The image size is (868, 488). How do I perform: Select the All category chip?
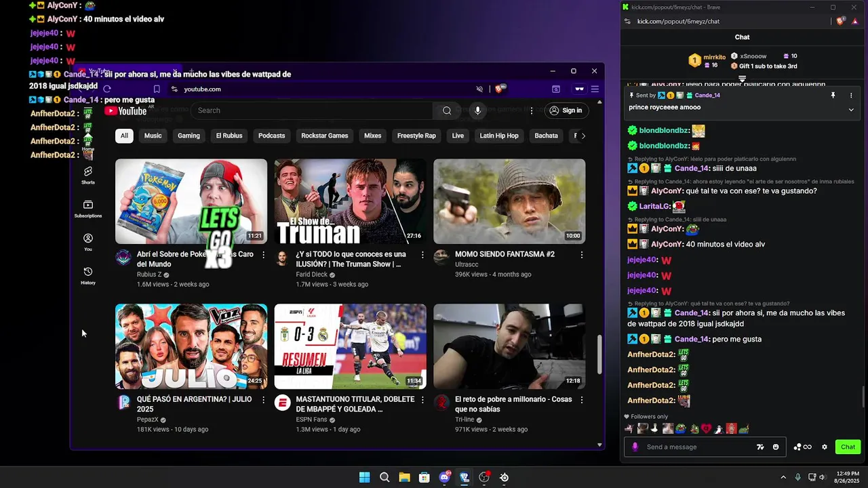[x=124, y=136]
